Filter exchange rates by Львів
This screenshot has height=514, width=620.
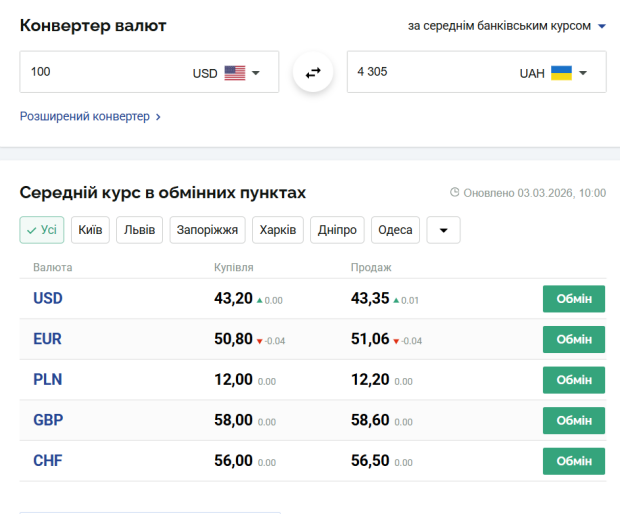click(139, 230)
